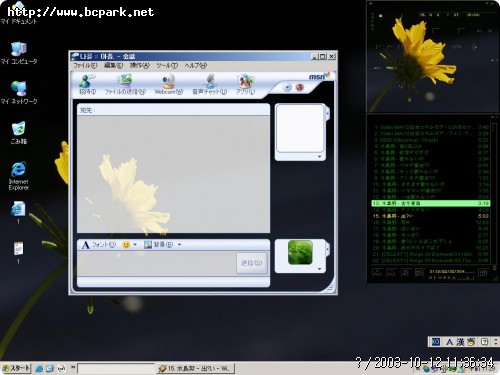Open the smiley emoticon picker
The width and height of the screenshot is (500, 375).
click(x=126, y=245)
